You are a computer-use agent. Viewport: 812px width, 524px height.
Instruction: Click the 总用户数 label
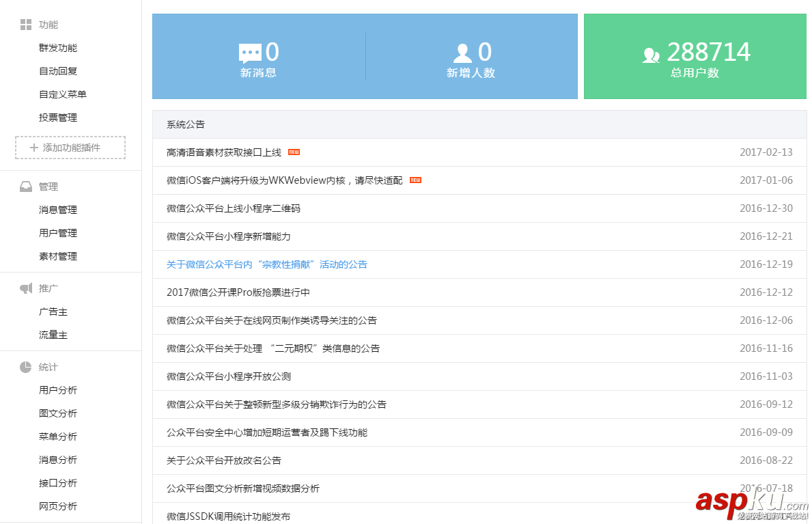[695, 73]
